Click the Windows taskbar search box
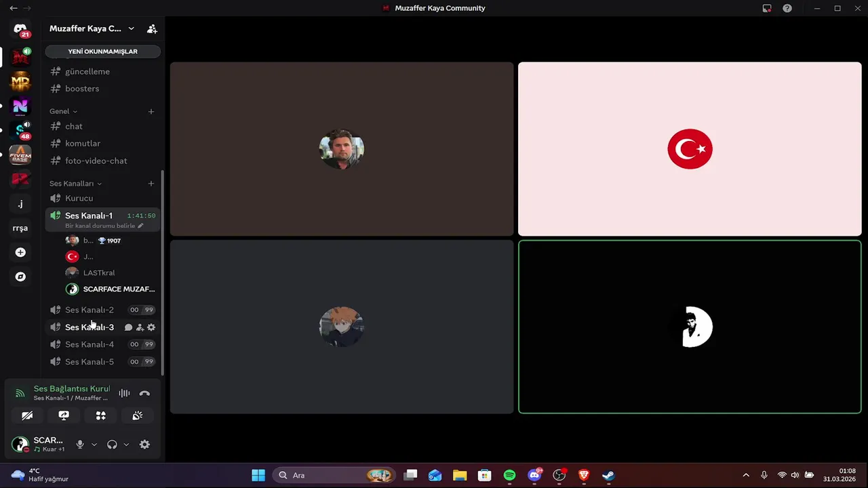868x488 pixels. tap(334, 475)
